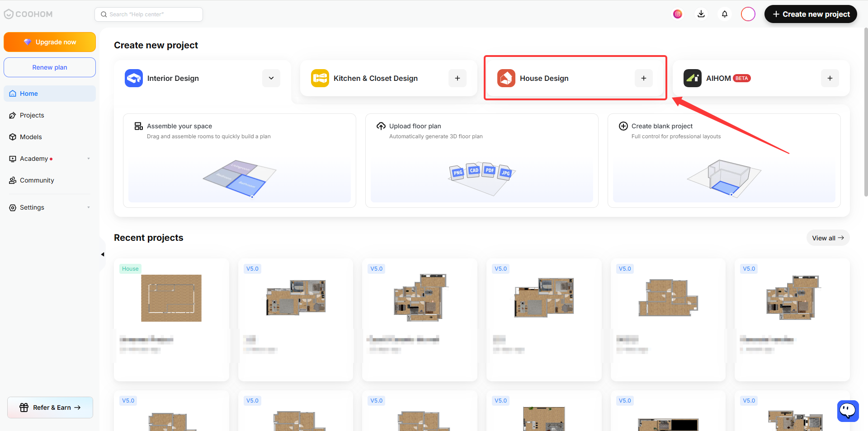Viewport: 868px width, 431px height.
Task: Click the Interior Design label
Action: pyautogui.click(x=173, y=78)
